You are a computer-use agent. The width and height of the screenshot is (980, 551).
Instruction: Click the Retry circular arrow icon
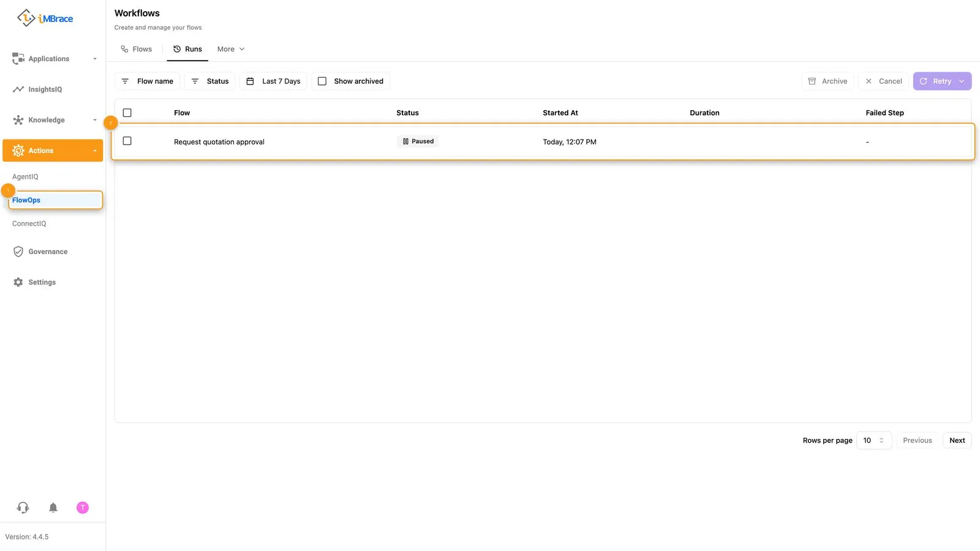point(924,81)
